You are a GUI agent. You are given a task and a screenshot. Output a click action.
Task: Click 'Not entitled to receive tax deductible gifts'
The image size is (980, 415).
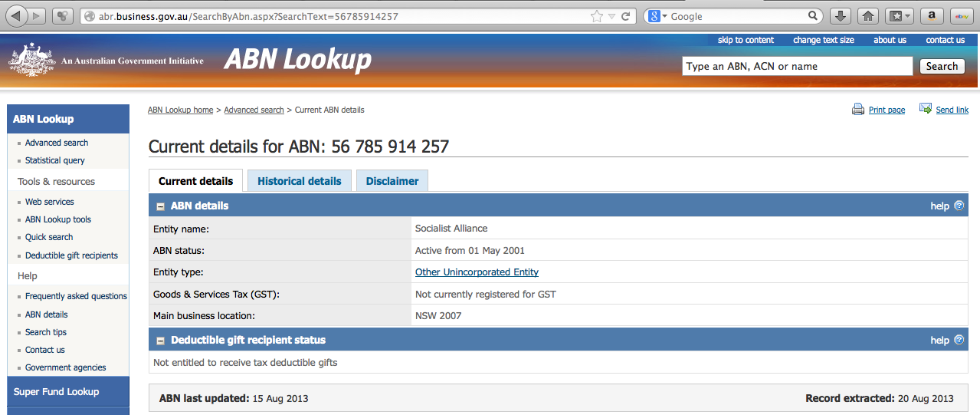(x=245, y=363)
